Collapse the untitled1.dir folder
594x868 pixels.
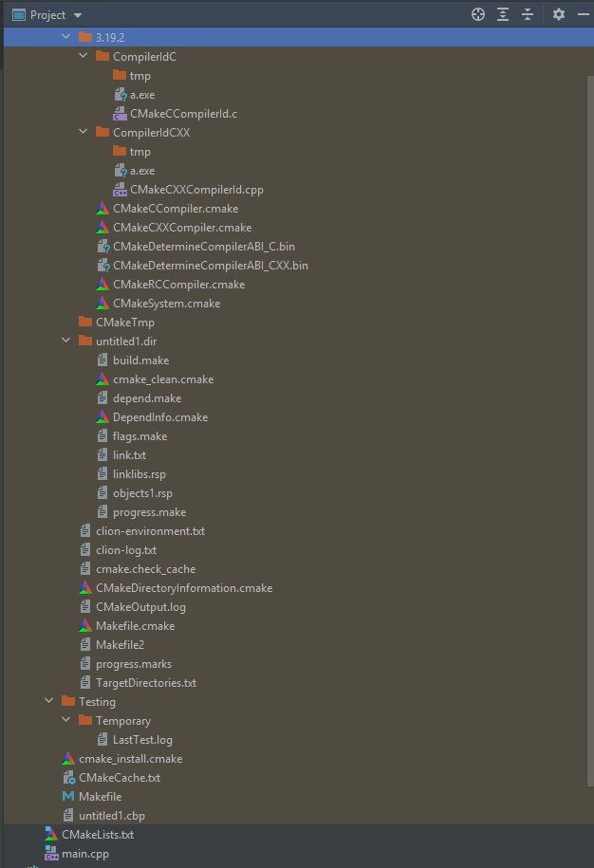click(x=65, y=340)
